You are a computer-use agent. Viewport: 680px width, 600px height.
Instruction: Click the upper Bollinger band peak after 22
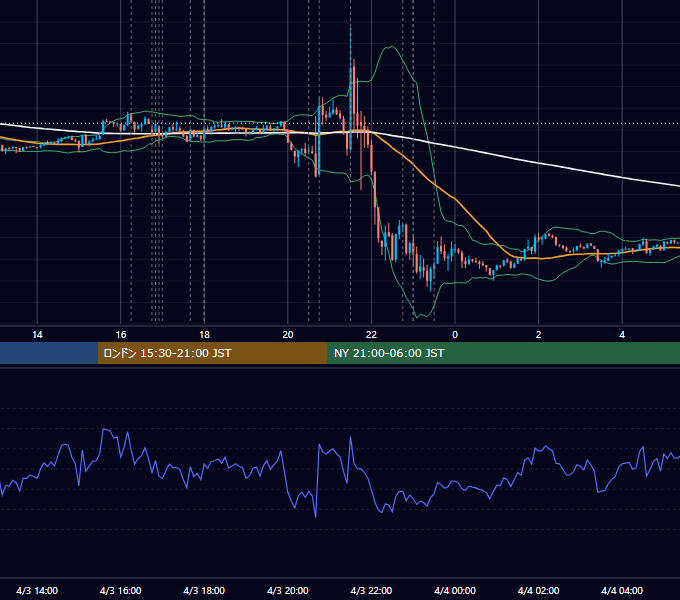(x=392, y=46)
